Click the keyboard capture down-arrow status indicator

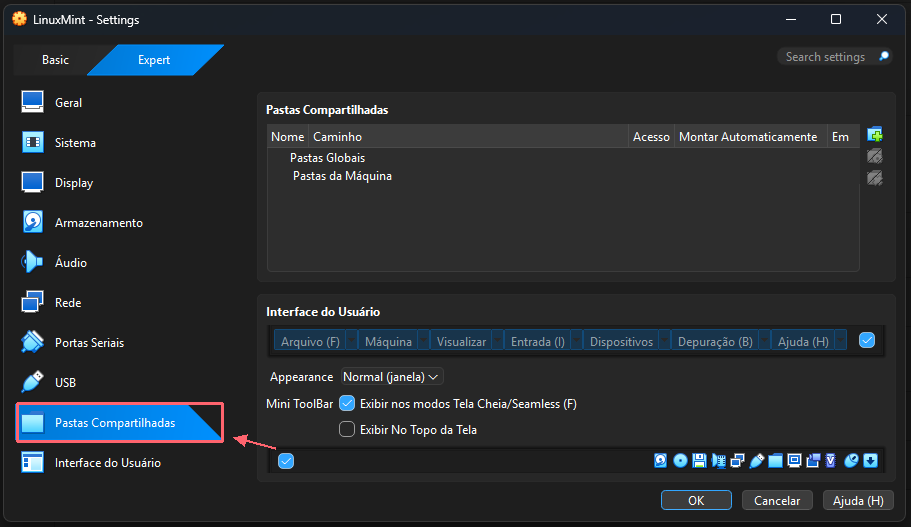pyautogui.click(x=870, y=461)
